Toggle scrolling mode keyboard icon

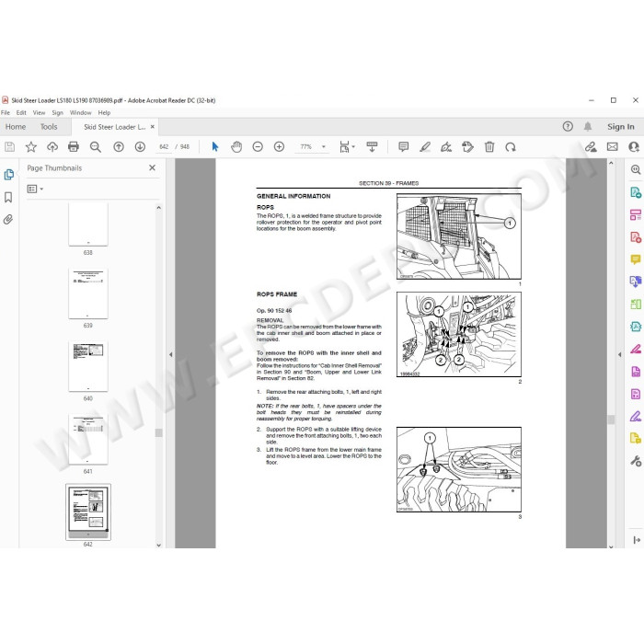pos(372,146)
